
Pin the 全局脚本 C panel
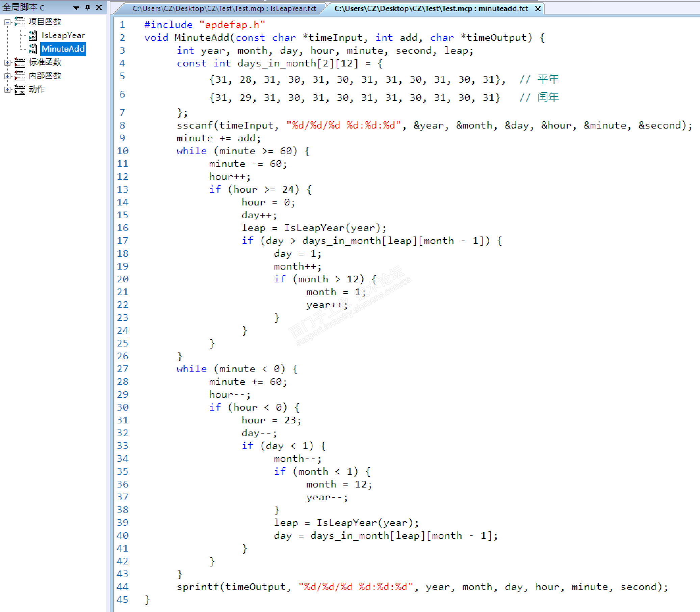point(88,7)
